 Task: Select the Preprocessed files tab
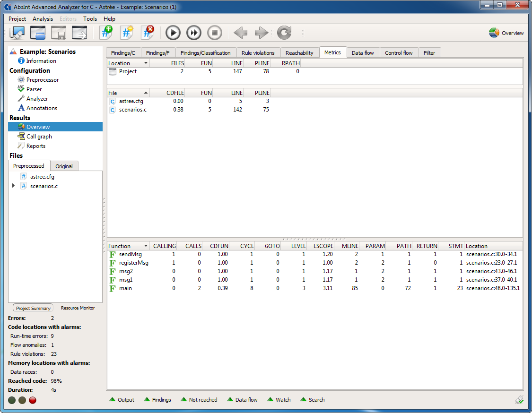(29, 166)
